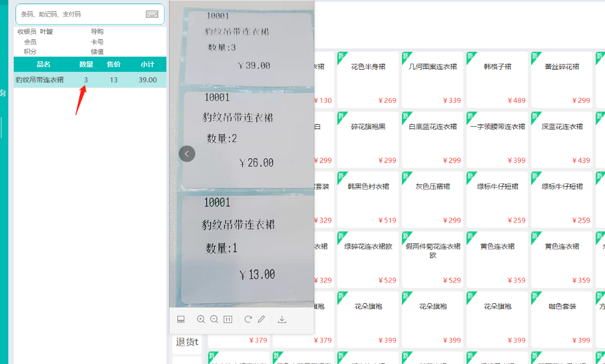The height and width of the screenshot is (364, 605).
Task: Click the 退货t button
Action: pos(187,341)
